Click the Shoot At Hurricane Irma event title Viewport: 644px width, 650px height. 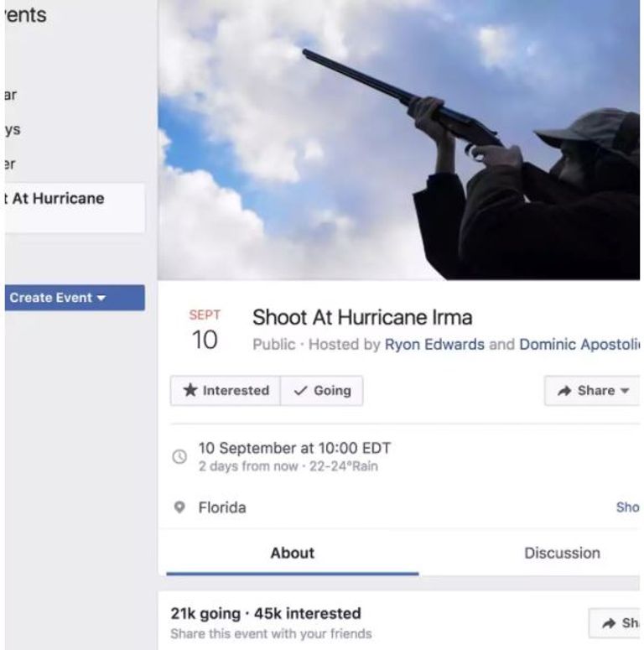tap(362, 318)
